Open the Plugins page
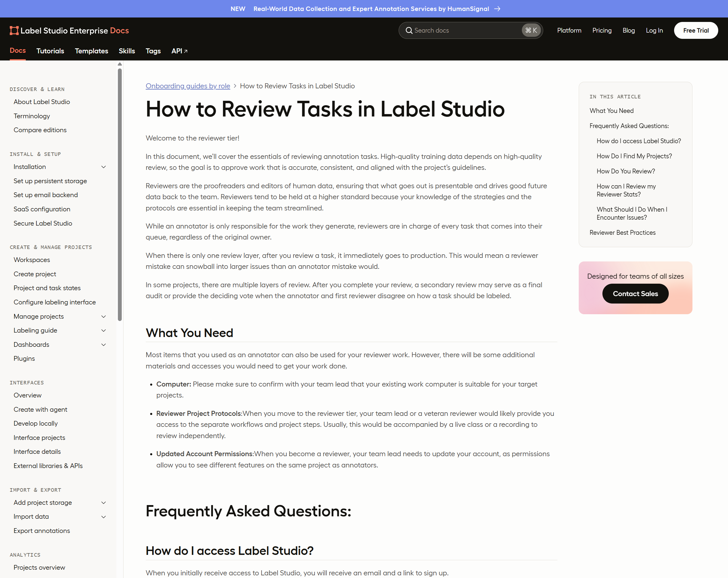 [x=24, y=359]
